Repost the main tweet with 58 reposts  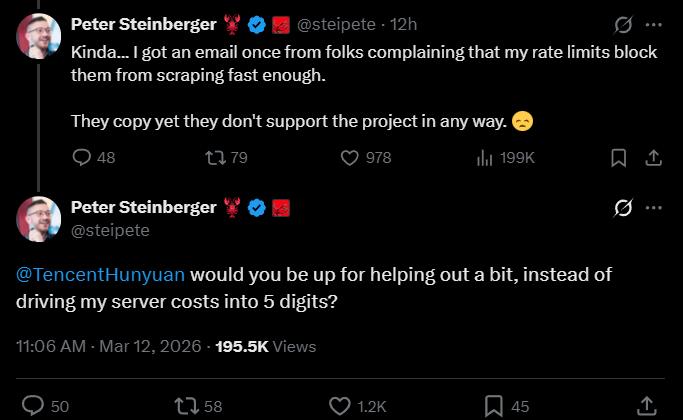tap(187, 405)
